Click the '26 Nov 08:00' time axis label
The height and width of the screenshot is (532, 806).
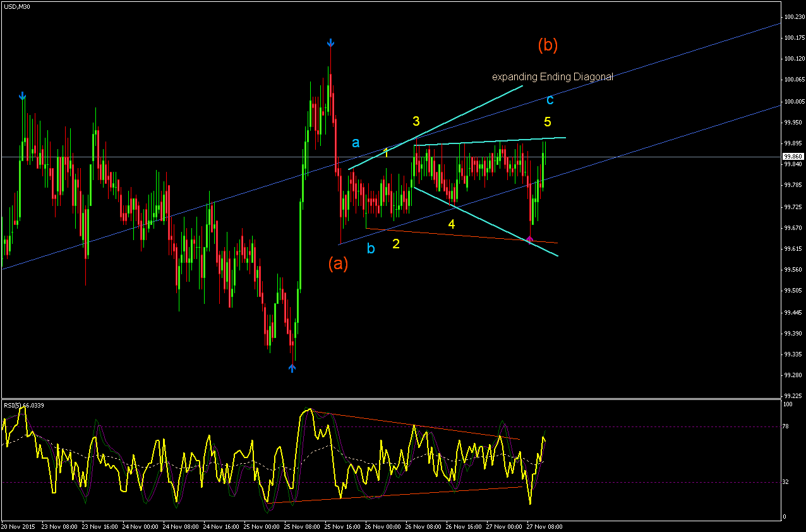[423, 526]
